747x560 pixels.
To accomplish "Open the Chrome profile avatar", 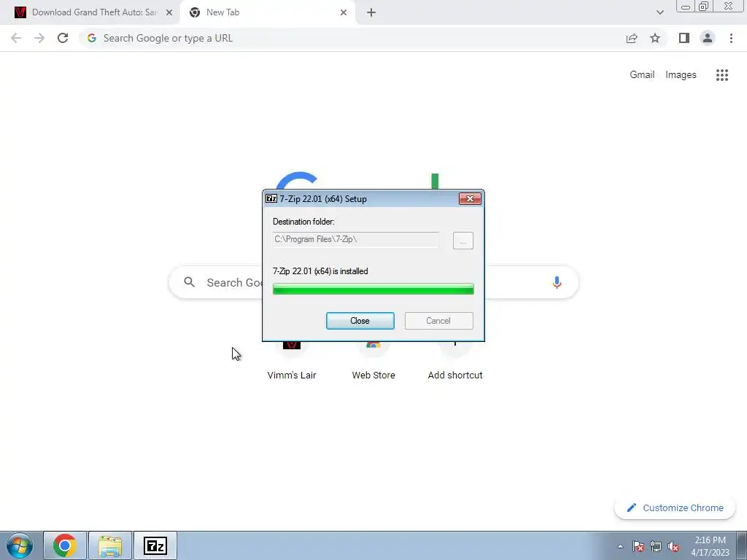I will tap(708, 38).
